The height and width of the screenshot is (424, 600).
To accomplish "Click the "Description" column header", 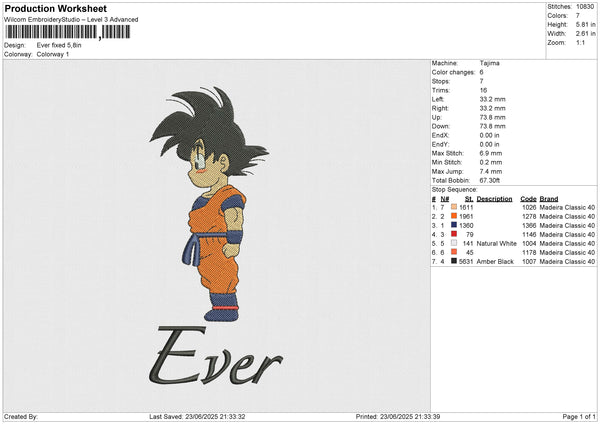I will tap(494, 199).
